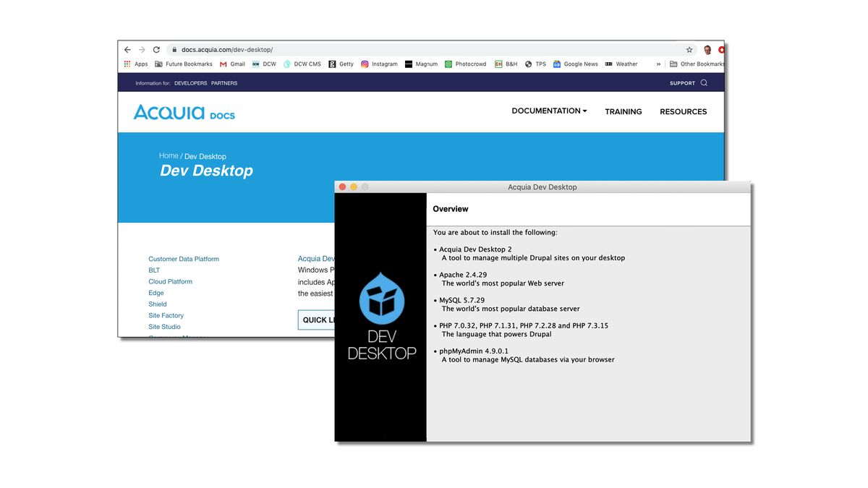The width and height of the screenshot is (868, 488).
Task: Select the TRAINING menu item
Action: 623,111
